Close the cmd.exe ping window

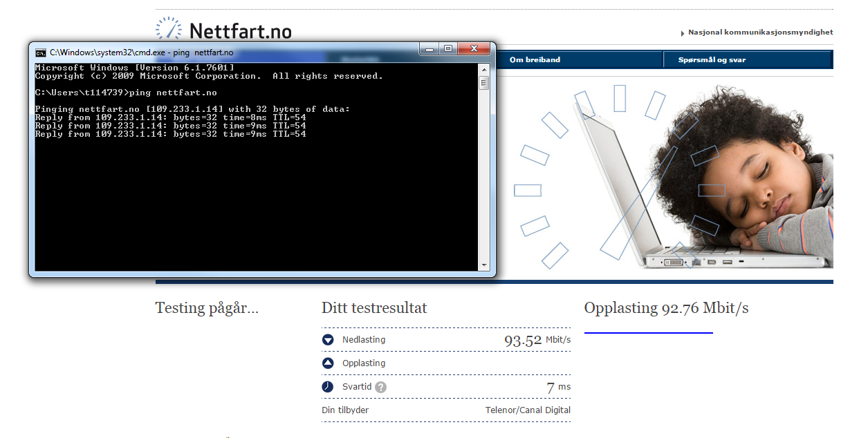click(x=474, y=49)
